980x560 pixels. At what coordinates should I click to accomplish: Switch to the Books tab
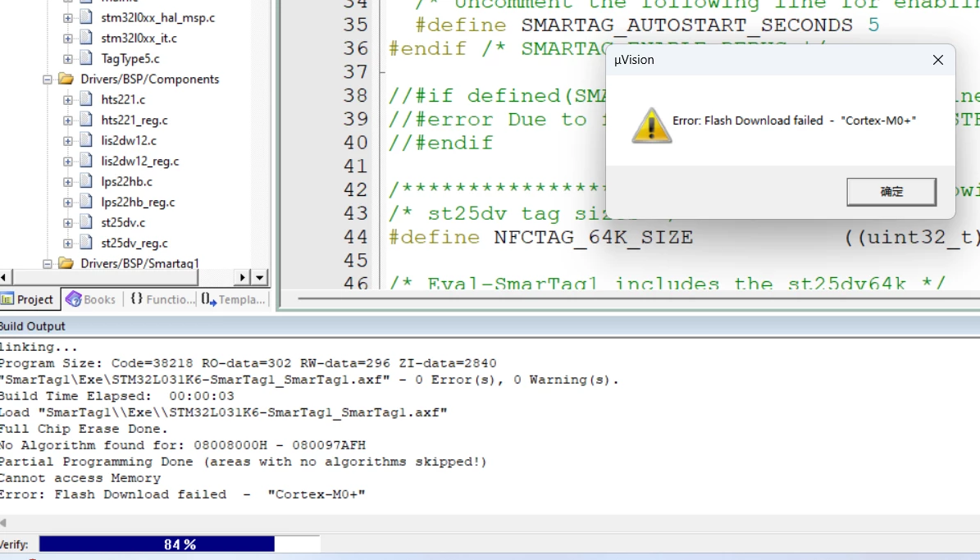click(x=91, y=299)
